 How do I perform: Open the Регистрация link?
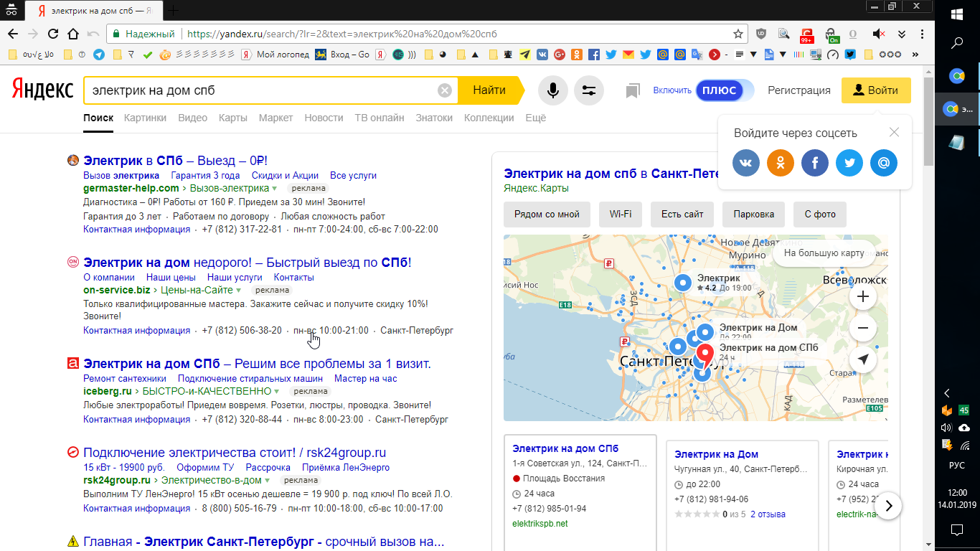(799, 90)
